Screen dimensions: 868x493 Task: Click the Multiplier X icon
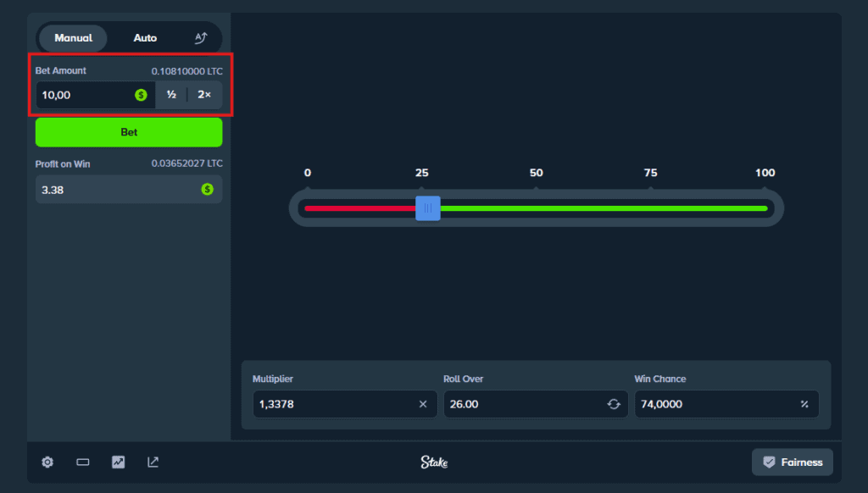point(423,404)
